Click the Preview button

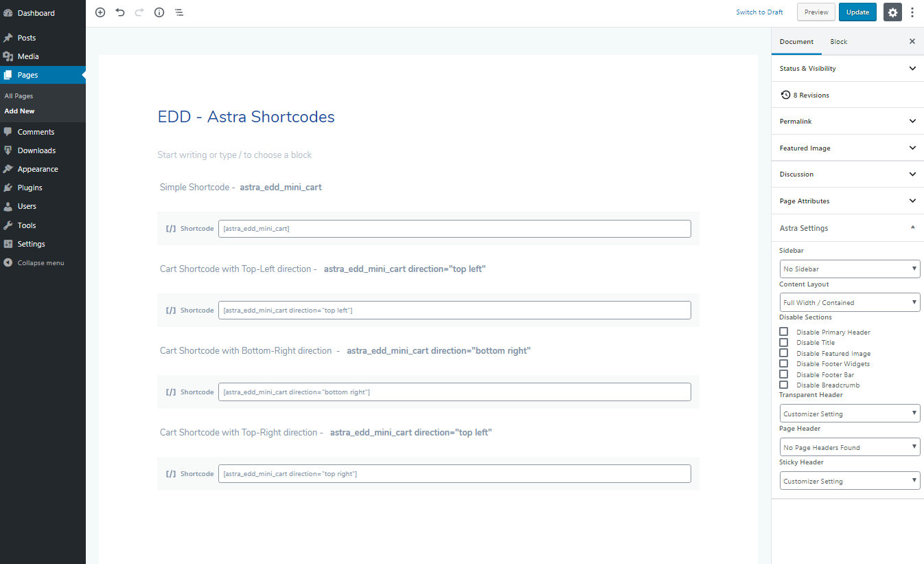coord(816,12)
